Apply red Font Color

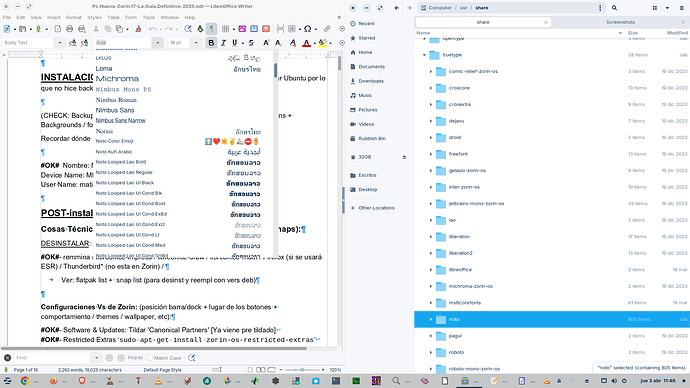click(x=306, y=43)
